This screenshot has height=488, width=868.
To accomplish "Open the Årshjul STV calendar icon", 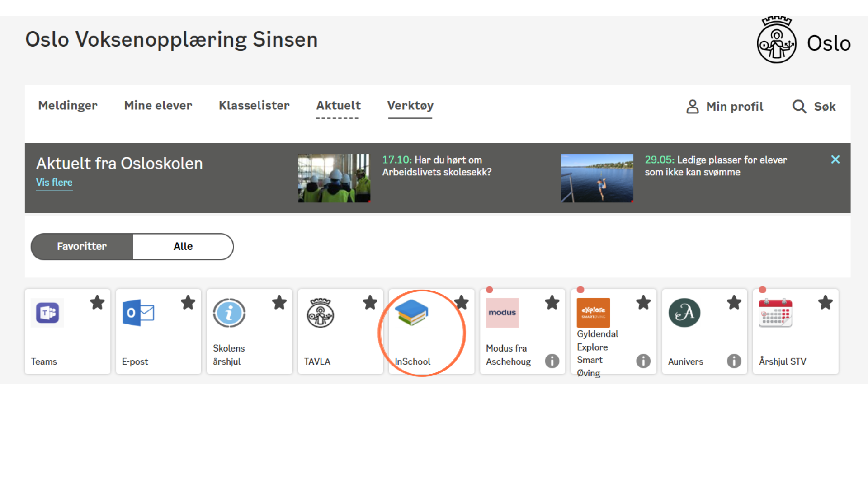I will pos(775,313).
